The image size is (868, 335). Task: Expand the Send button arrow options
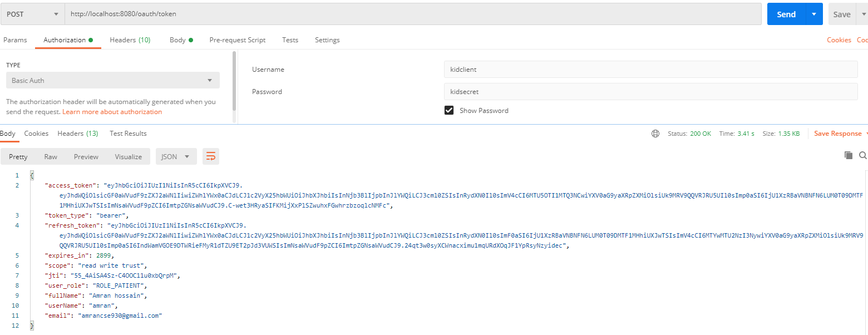point(814,14)
